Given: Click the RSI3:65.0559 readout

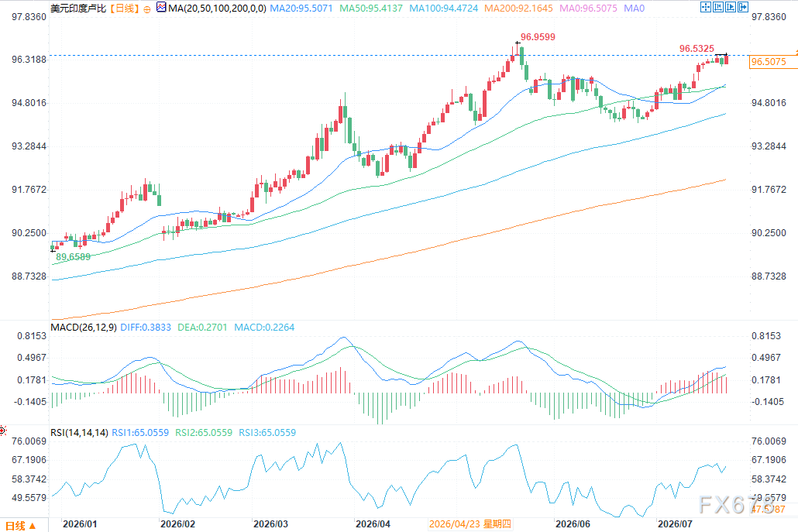Looking at the screenshot, I should (267, 432).
